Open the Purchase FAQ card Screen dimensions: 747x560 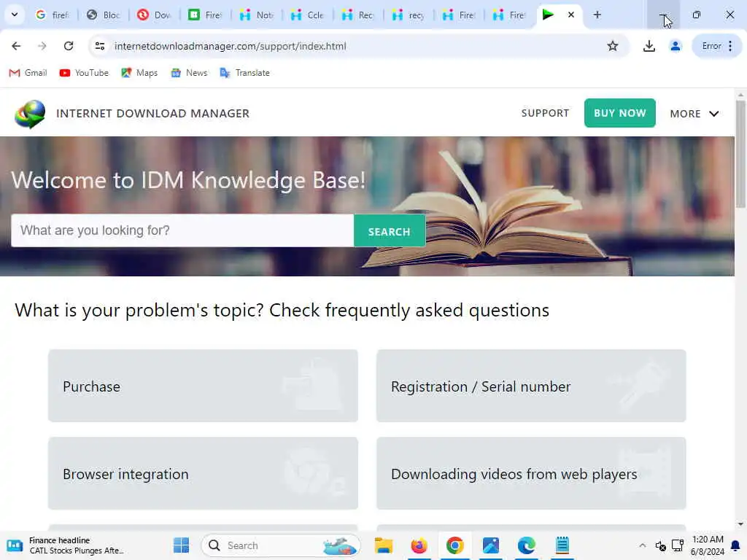click(x=203, y=386)
